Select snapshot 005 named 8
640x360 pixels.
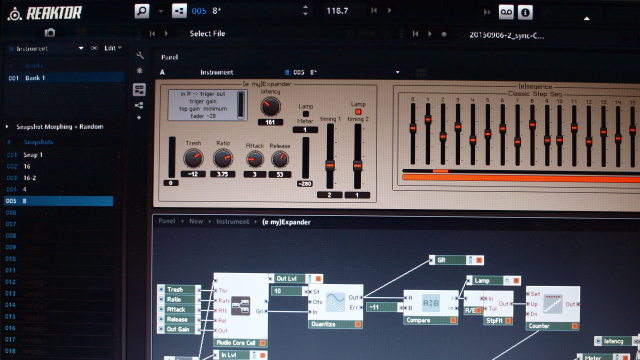[59, 201]
